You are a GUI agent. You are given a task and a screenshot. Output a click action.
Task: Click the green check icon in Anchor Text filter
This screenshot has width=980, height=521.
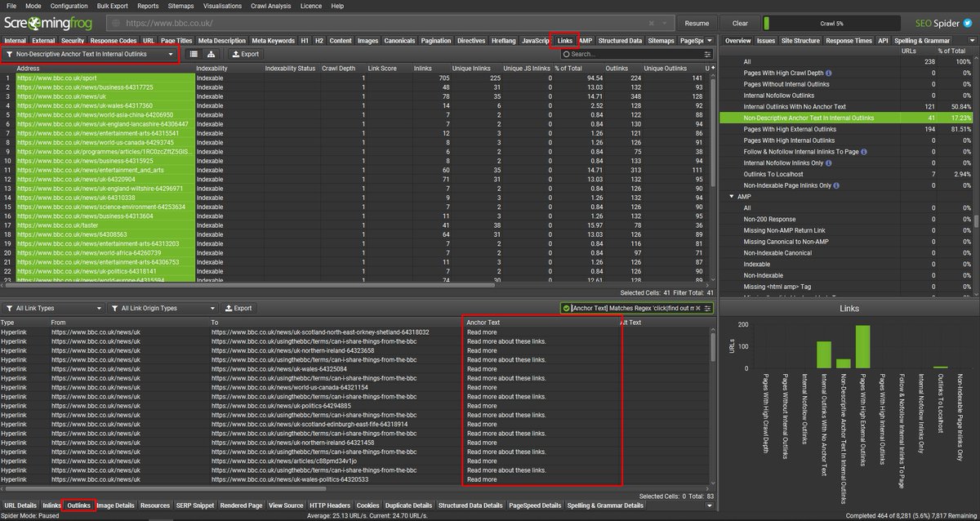(566, 308)
